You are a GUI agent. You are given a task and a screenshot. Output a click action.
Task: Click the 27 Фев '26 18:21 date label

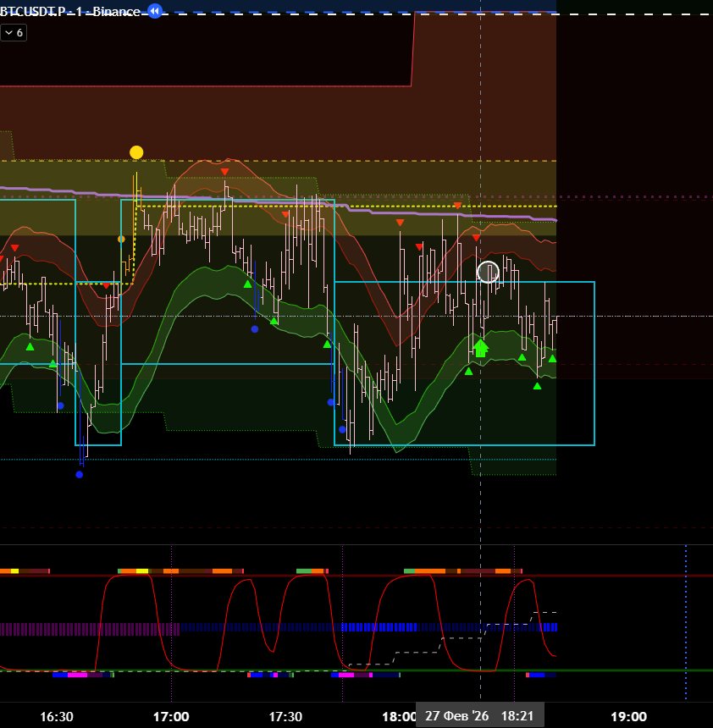coord(479,716)
